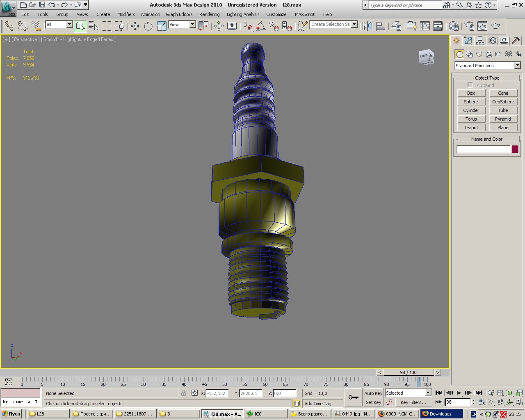Activate the Select and Rotate tool
Image resolution: width=525 pixels, height=420 pixels.
(148, 26)
